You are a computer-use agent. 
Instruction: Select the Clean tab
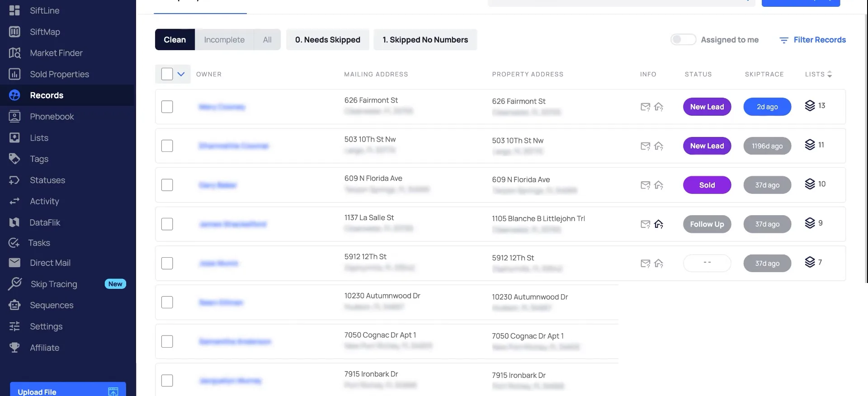(175, 40)
